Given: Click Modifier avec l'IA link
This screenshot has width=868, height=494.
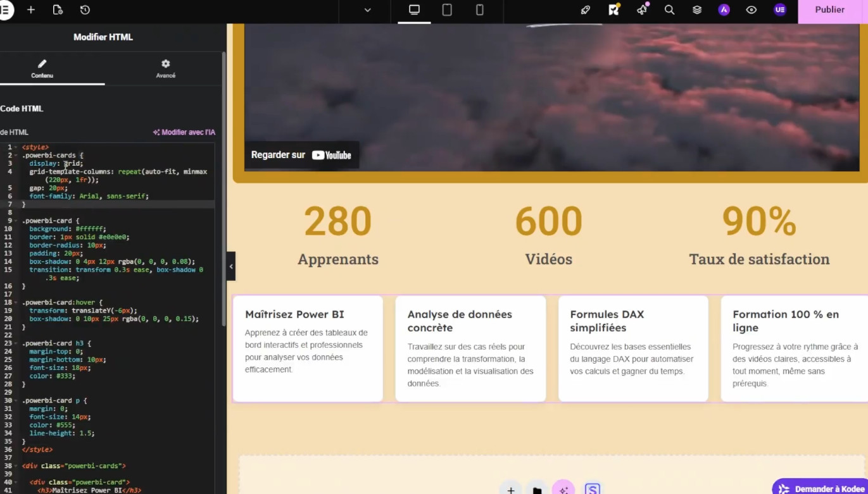Looking at the screenshot, I should point(184,132).
